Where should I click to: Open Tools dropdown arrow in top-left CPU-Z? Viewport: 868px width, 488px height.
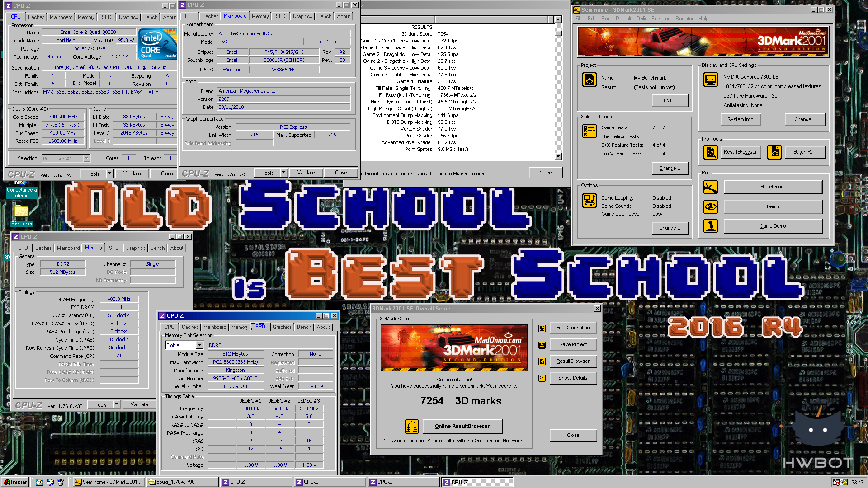(109, 174)
